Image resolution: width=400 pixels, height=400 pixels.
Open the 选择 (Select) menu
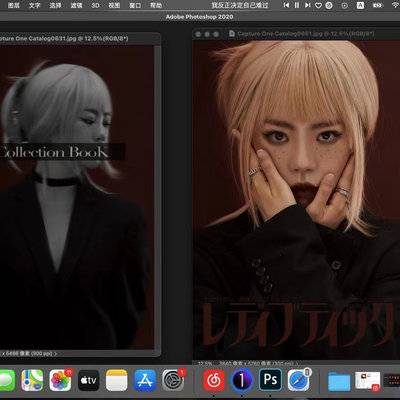point(55,5)
